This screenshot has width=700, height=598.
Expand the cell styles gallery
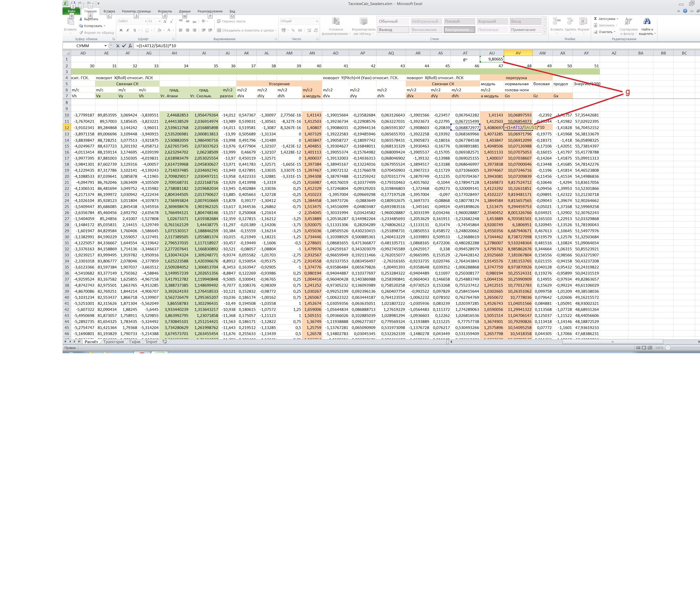(545, 32)
